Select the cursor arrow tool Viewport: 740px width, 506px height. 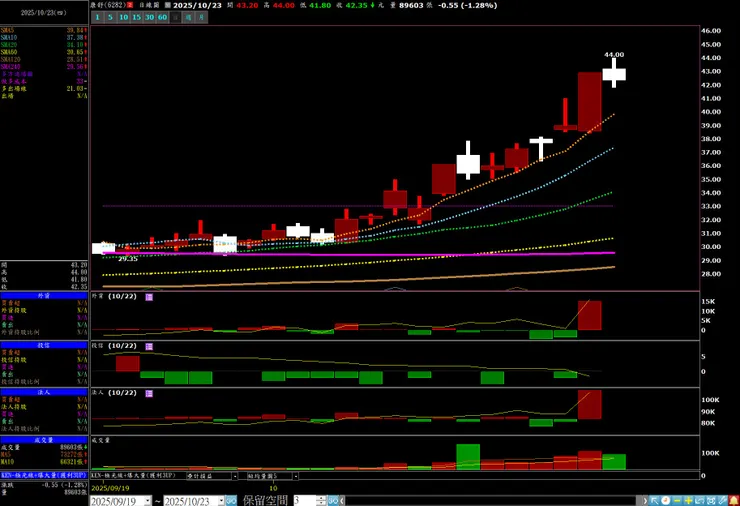click(654, 500)
